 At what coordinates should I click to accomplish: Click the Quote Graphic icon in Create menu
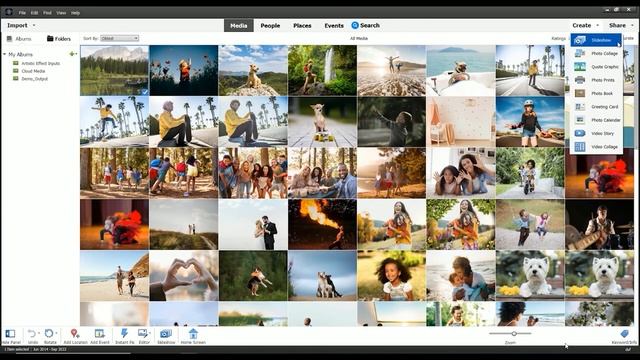[580, 67]
